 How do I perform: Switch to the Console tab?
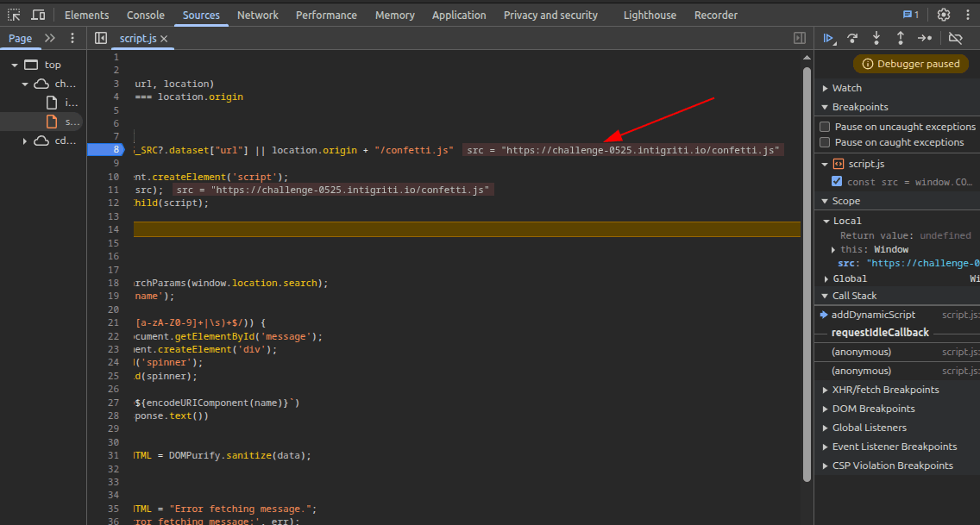[146, 15]
